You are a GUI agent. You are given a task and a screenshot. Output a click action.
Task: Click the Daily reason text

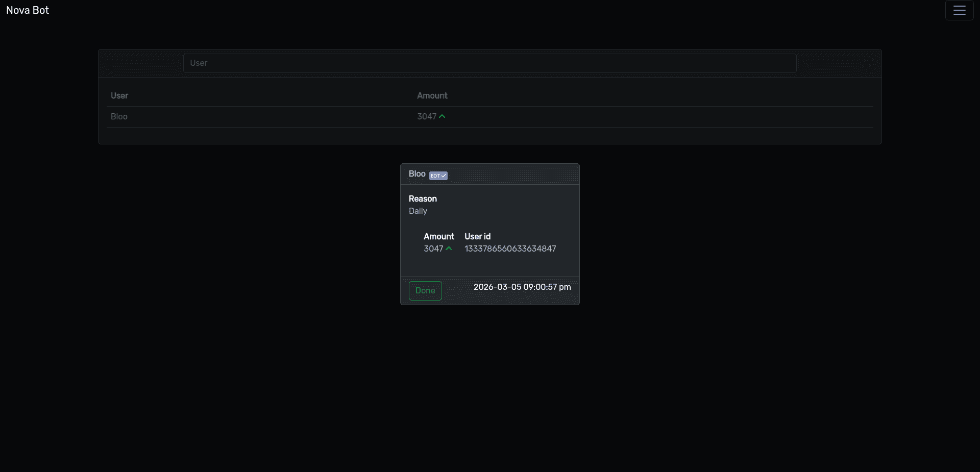(x=418, y=211)
